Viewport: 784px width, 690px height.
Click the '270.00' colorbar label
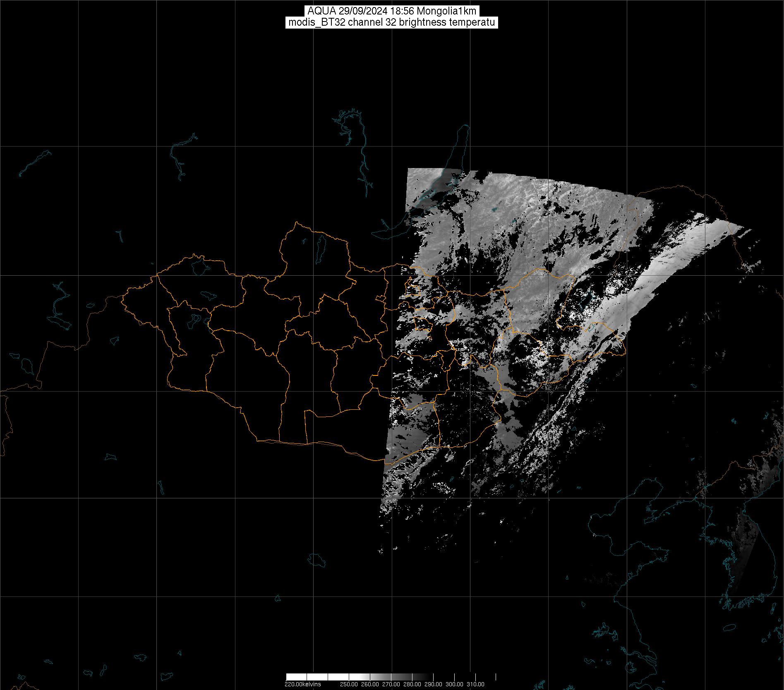pos(391,684)
